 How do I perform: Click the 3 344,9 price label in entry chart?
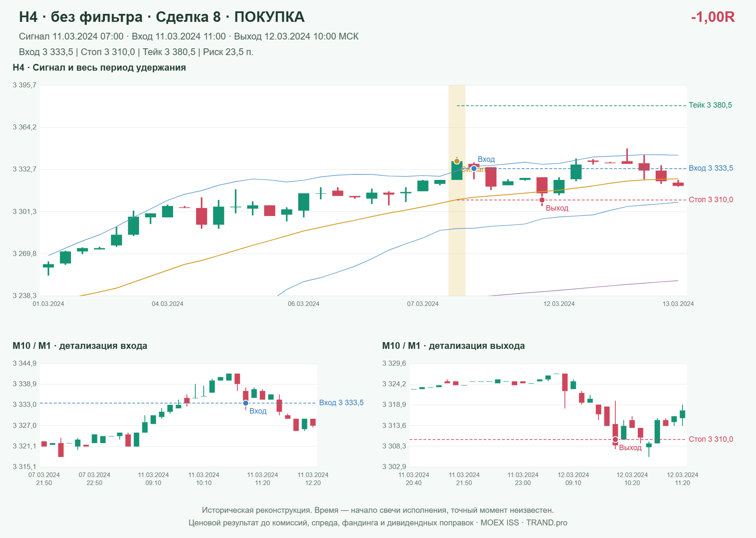[24, 364]
